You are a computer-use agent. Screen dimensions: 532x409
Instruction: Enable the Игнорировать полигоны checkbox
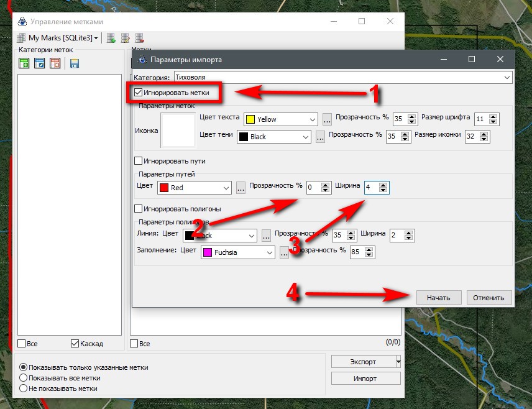pos(138,208)
